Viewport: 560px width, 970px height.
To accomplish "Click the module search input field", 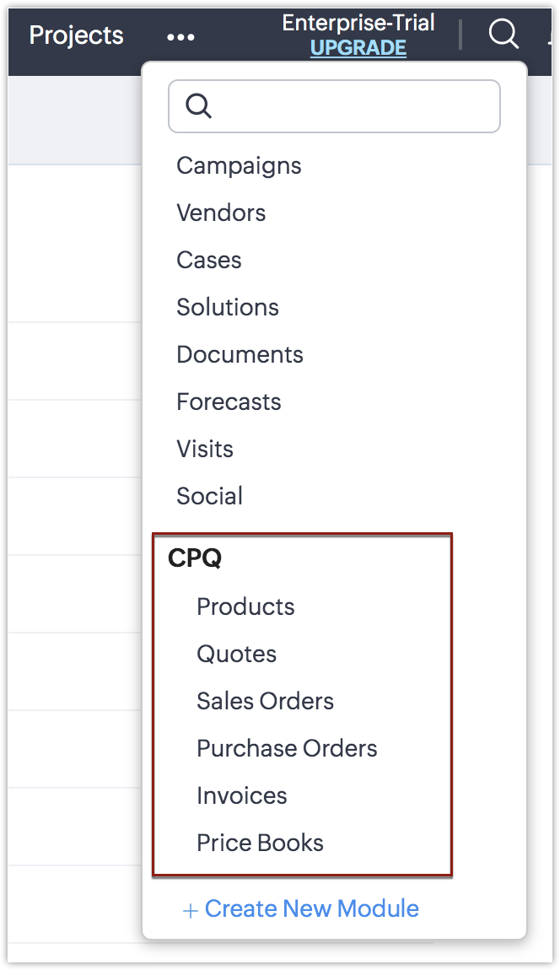I will click(334, 106).
